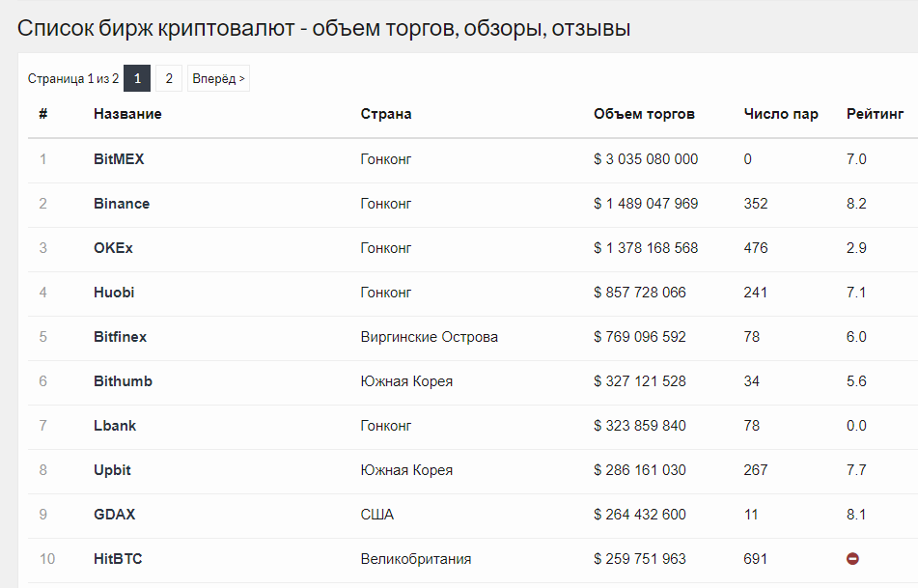Select Binance volume '$ 1 489 047 969'
The height and width of the screenshot is (588, 918).
coord(646,204)
